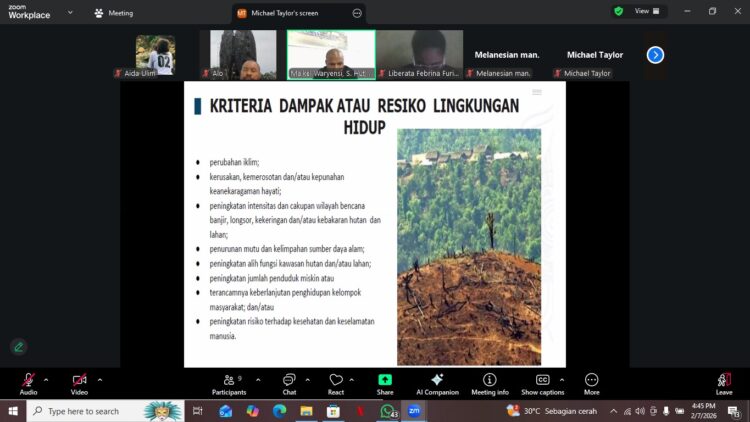Viewport: 750px width, 422px height.
Task: Open the notification center icon
Action: coord(734,411)
